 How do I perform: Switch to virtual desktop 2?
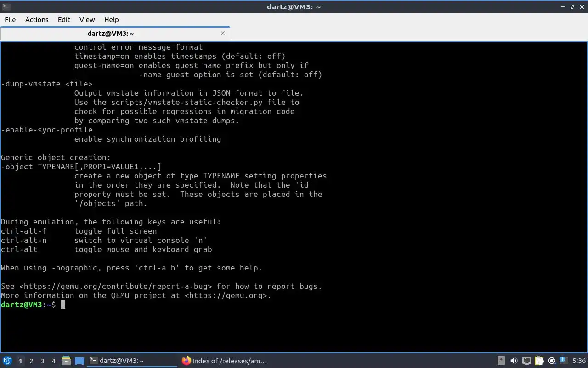click(x=31, y=361)
